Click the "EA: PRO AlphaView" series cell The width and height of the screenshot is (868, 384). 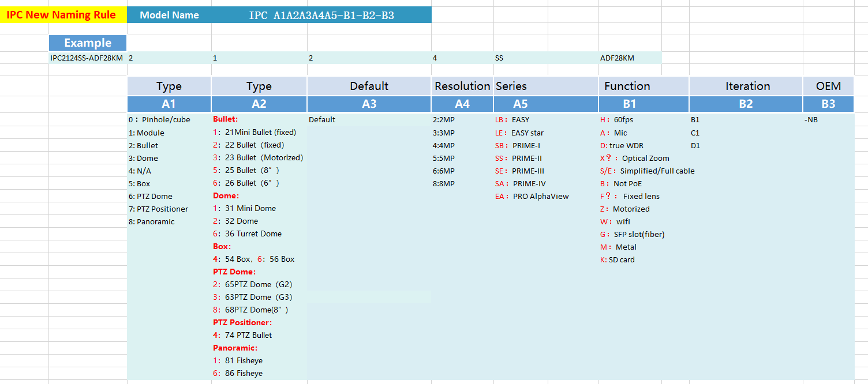(x=532, y=196)
